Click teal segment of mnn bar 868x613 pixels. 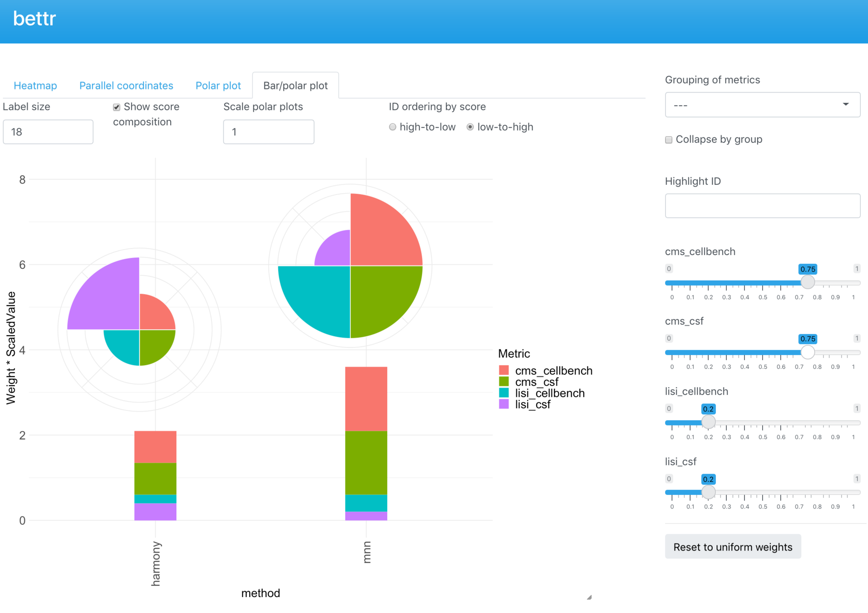[366, 503]
